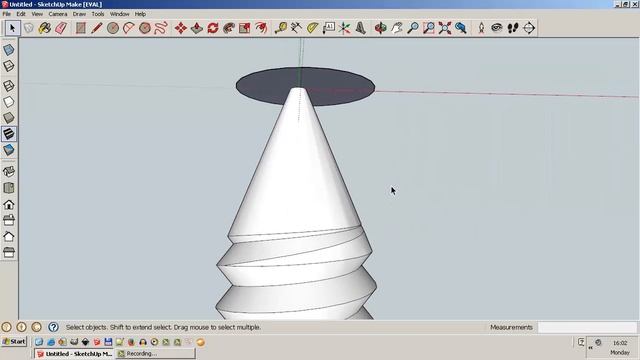Select the Freehand tool
Screen dimensions: 640x360
161,28
